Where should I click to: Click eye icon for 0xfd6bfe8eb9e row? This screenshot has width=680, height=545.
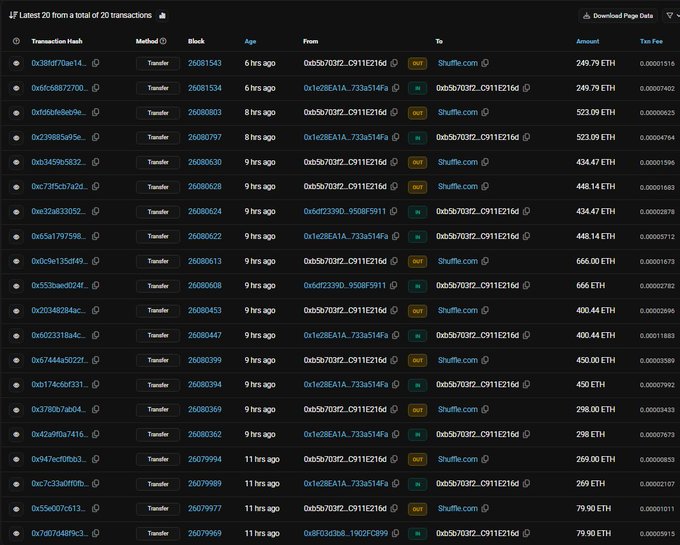16,113
